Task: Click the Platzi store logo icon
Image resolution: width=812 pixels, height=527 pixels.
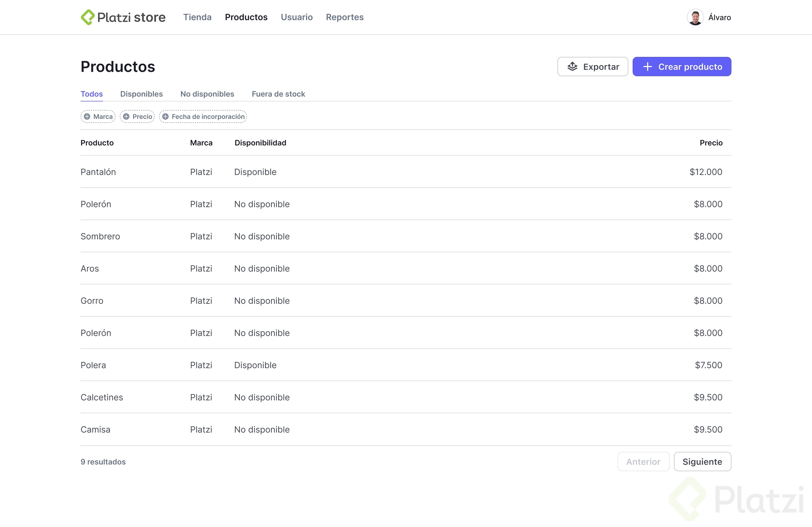Action: click(88, 17)
